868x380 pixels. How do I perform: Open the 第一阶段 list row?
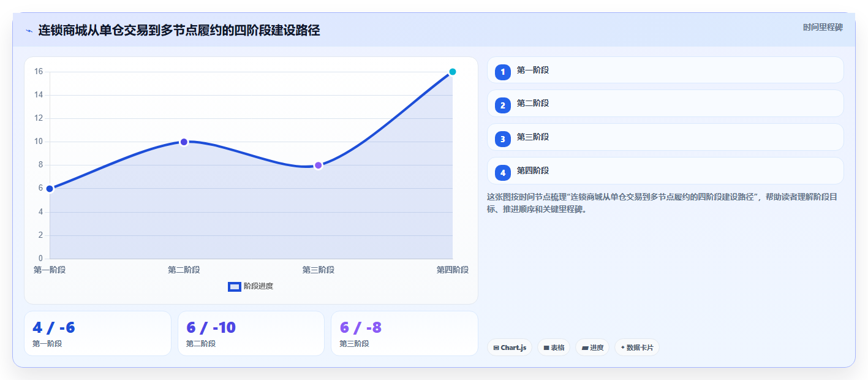[x=665, y=70]
